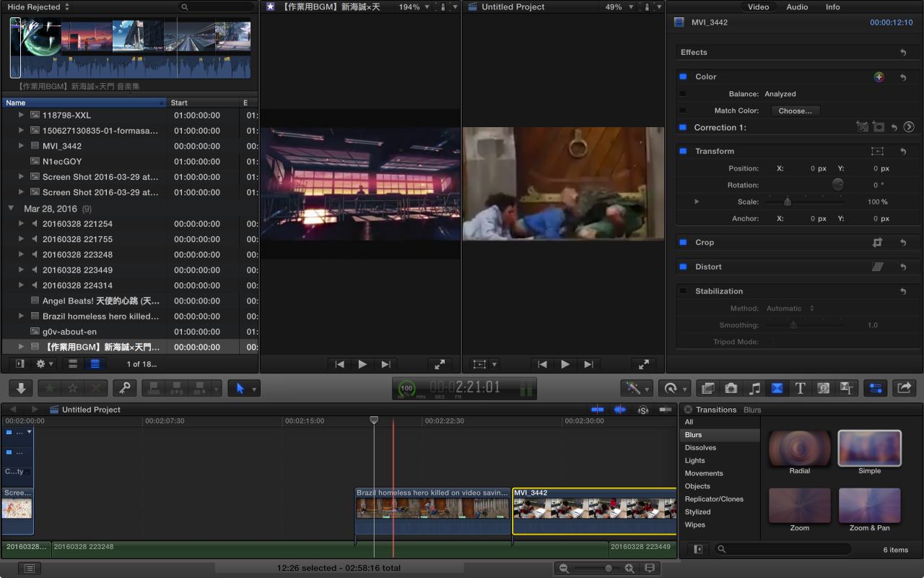Viewport: 924px width, 578px height.
Task: Open the Hide Rejected filter dropdown
Action: click(38, 7)
